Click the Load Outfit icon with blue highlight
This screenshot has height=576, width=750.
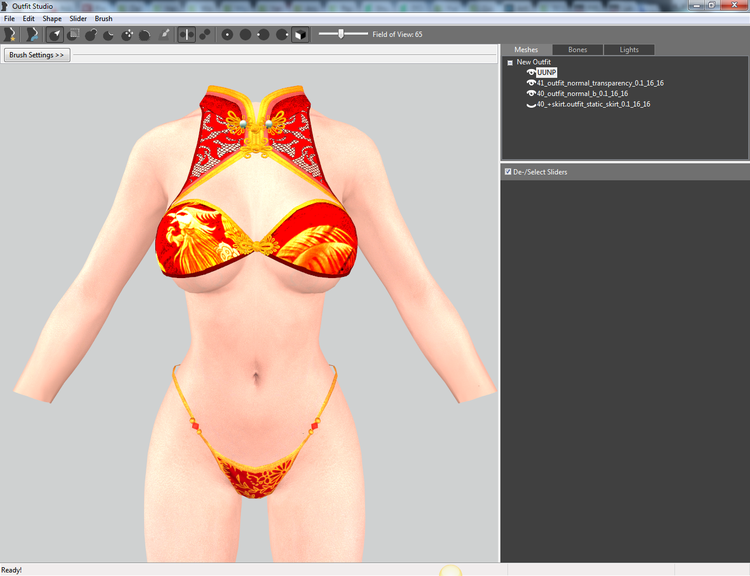tap(32, 34)
